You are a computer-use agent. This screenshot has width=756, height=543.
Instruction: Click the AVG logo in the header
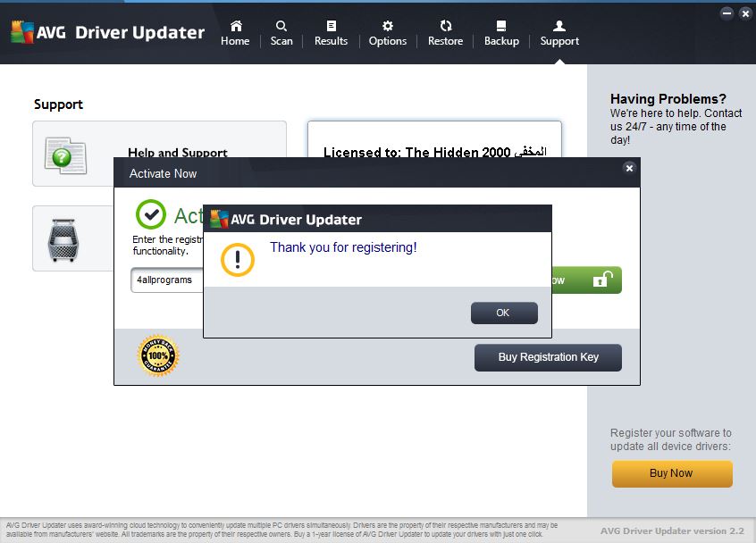pyautogui.click(x=22, y=32)
